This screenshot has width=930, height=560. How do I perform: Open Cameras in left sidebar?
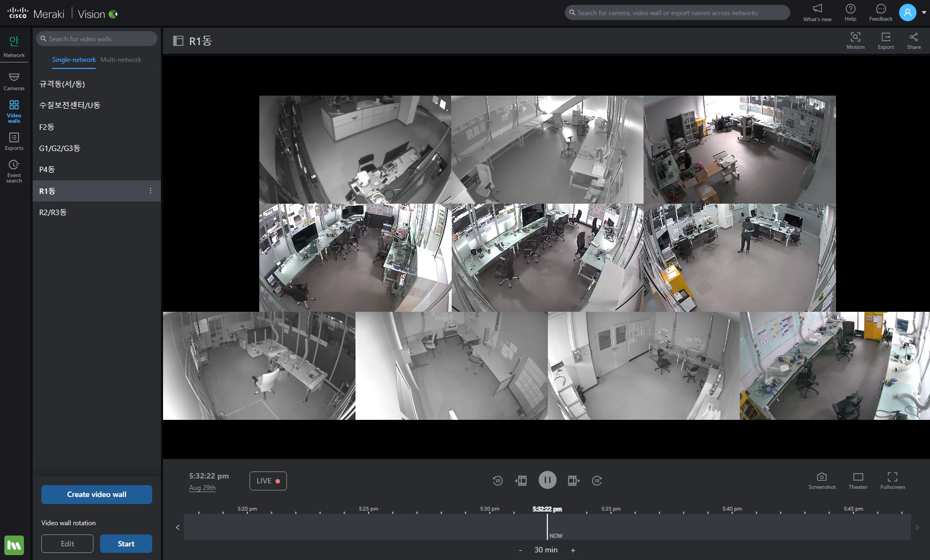point(14,81)
